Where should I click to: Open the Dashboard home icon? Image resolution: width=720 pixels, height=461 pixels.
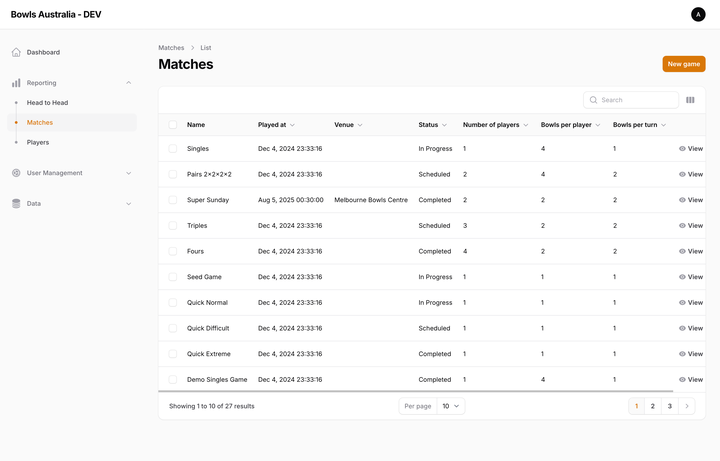tap(16, 52)
